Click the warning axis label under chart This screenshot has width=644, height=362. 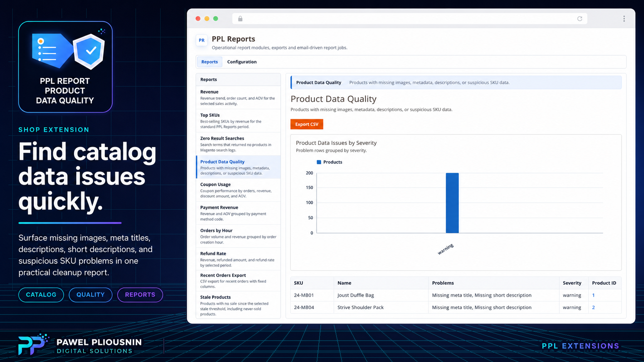(x=446, y=249)
